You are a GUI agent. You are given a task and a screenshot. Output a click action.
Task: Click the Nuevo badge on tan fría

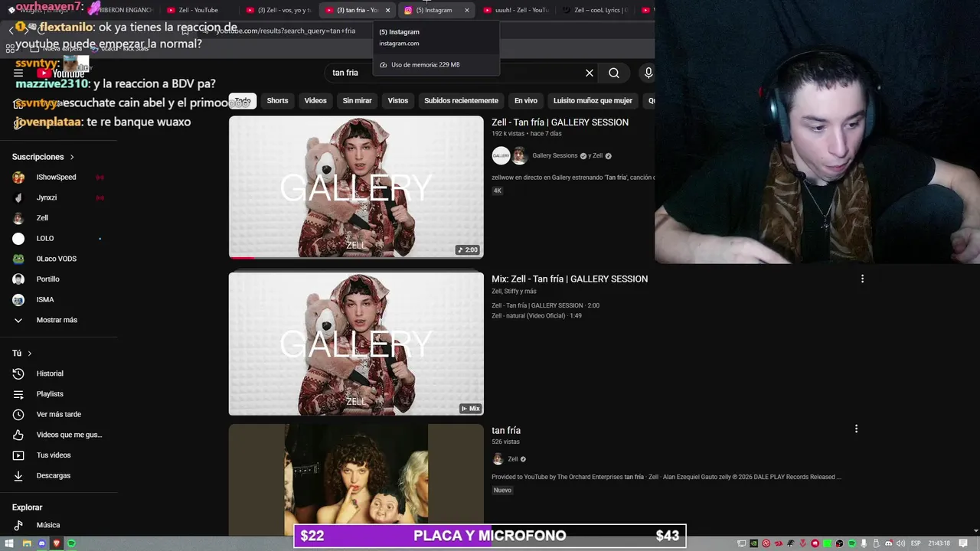coord(502,490)
